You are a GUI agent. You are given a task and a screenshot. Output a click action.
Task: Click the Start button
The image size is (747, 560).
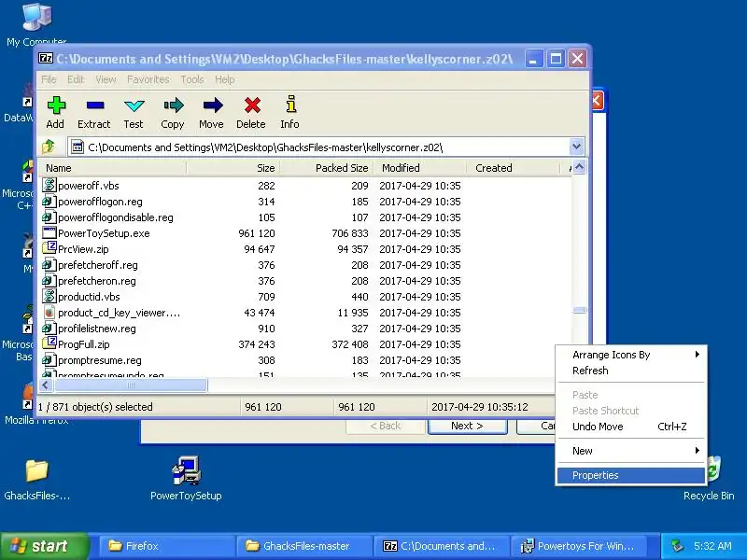(44, 546)
